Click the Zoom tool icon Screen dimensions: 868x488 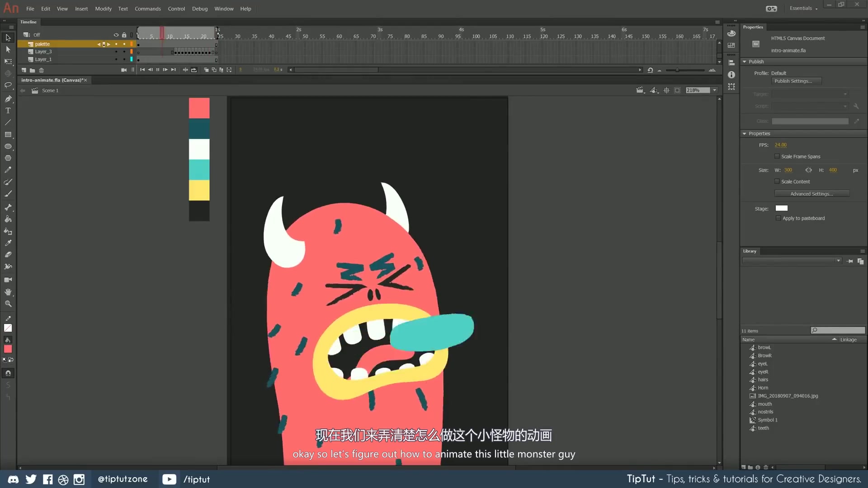coord(8,304)
